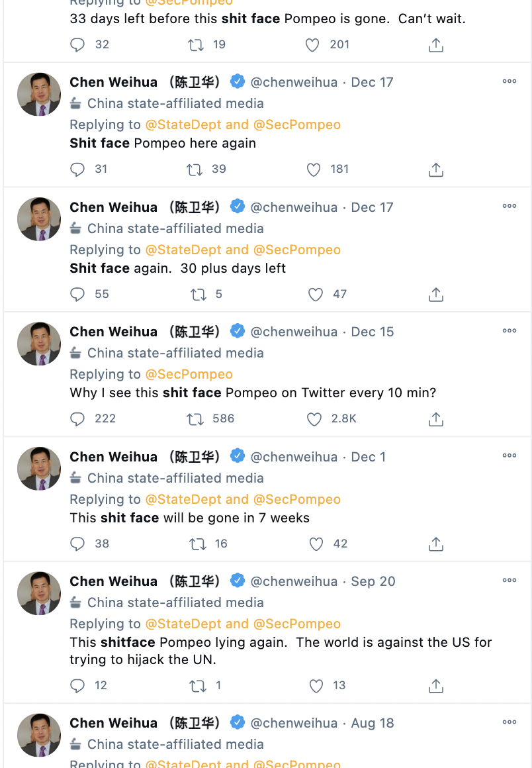Retweet the "every 10 min" tweet
The image size is (532, 768).
[x=196, y=419]
